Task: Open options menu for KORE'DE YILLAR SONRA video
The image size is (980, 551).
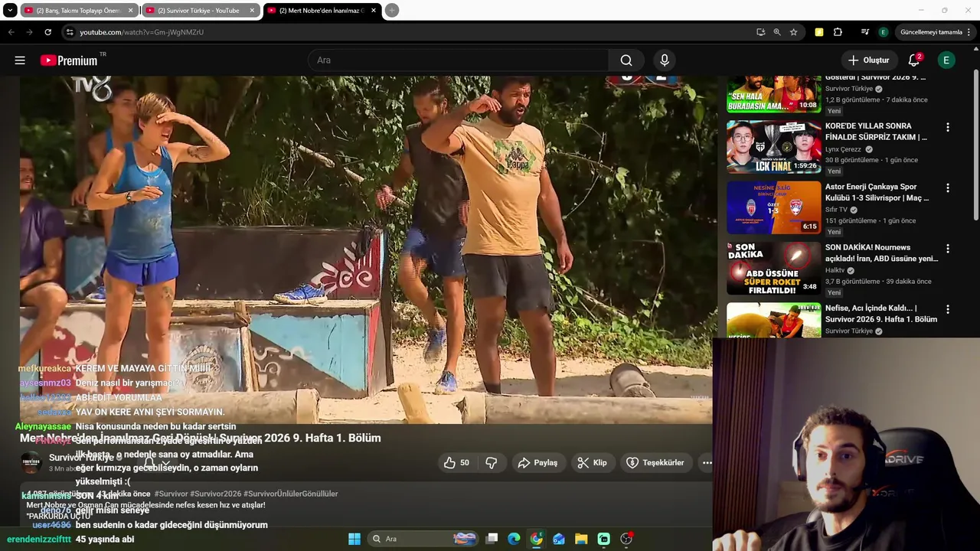Action: pos(948,127)
